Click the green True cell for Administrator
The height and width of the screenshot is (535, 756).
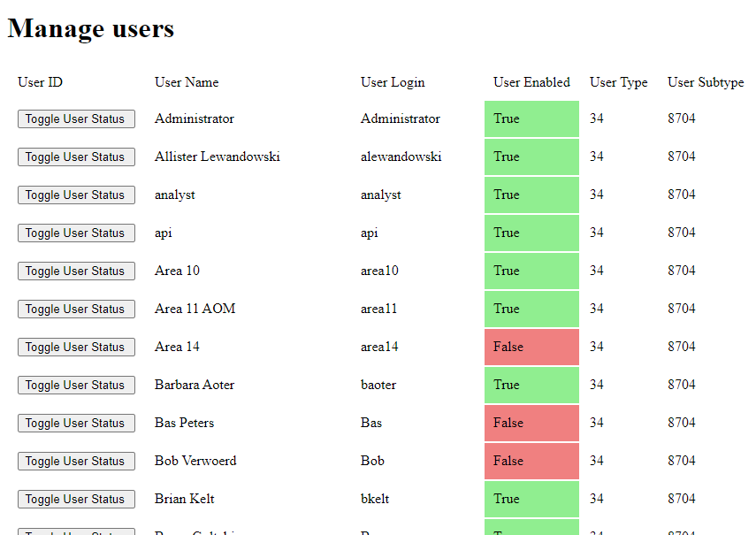[x=531, y=118]
